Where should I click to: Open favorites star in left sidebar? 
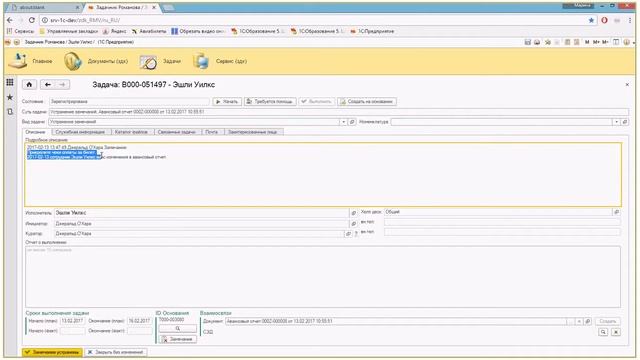tap(10, 97)
